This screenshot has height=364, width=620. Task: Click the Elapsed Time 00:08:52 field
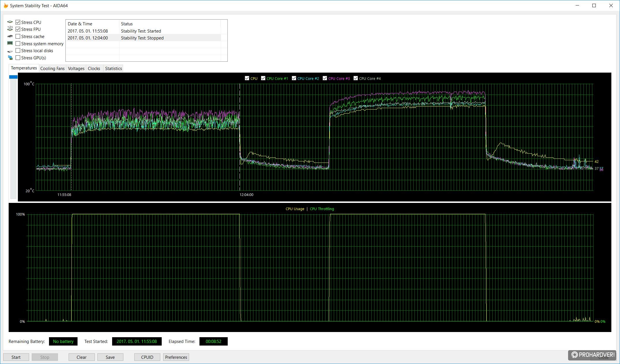214,342
